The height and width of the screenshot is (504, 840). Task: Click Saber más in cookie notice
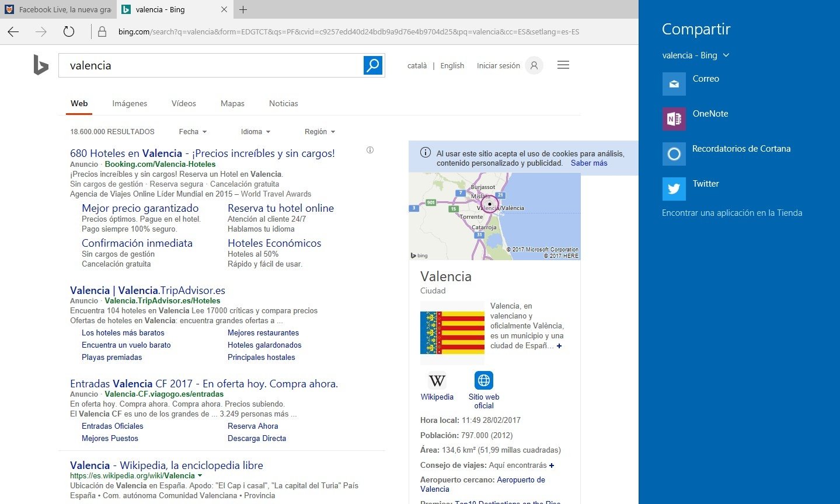[x=589, y=163]
